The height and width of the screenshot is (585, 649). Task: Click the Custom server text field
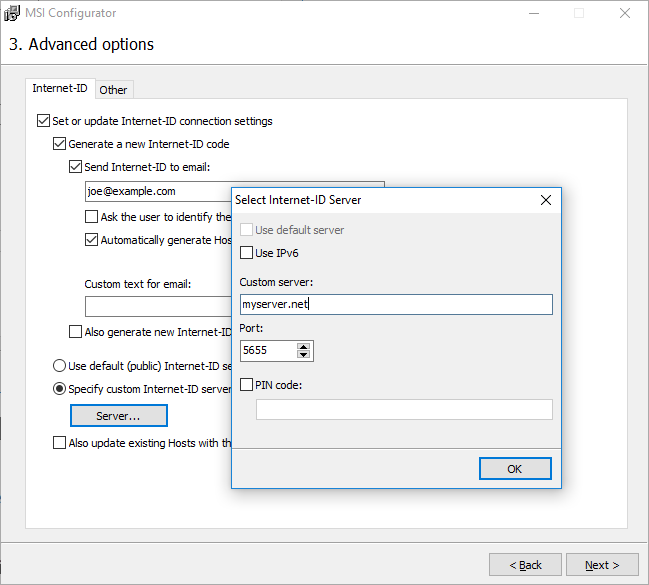(x=396, y=305)
